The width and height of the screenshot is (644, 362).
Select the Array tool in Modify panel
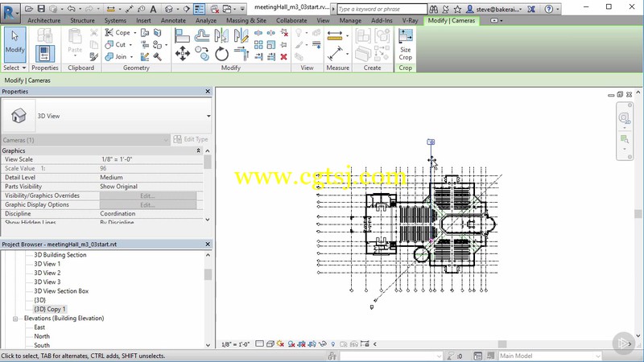point(258,45)
